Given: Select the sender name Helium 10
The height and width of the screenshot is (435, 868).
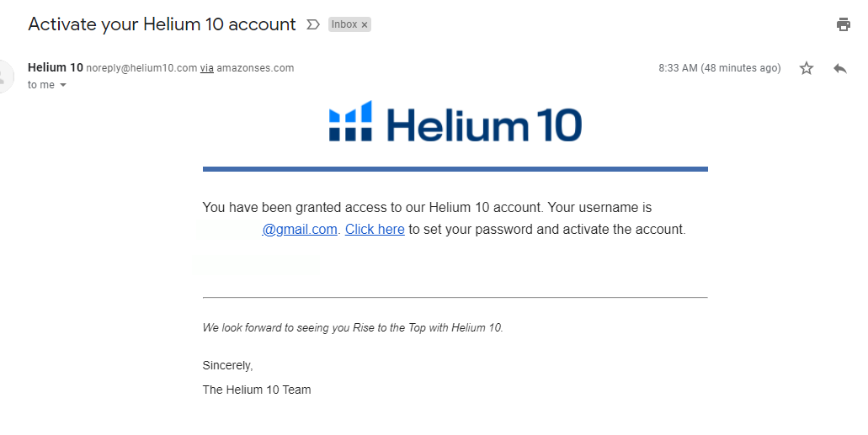Looking at the screenshot, I should [x=56, y=67].
